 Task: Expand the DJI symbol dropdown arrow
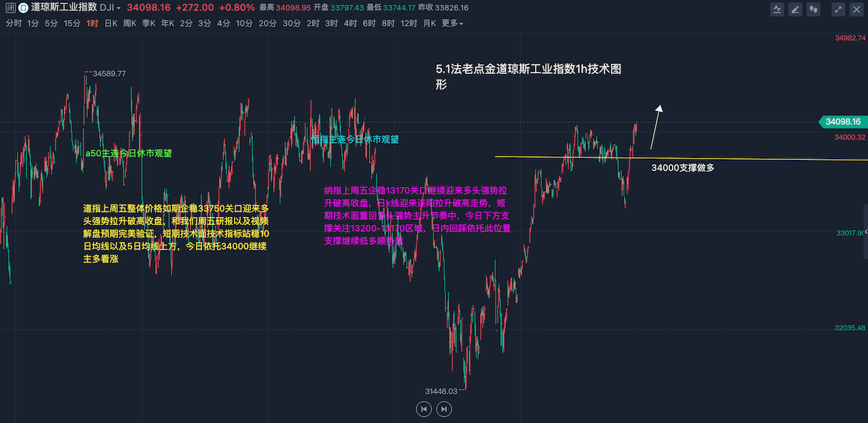119,8
